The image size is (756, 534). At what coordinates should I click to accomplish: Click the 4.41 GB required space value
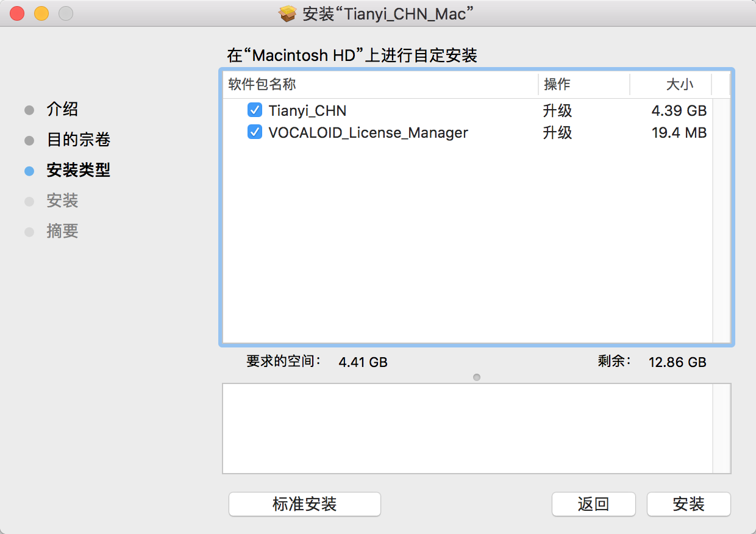coord(363,362)
